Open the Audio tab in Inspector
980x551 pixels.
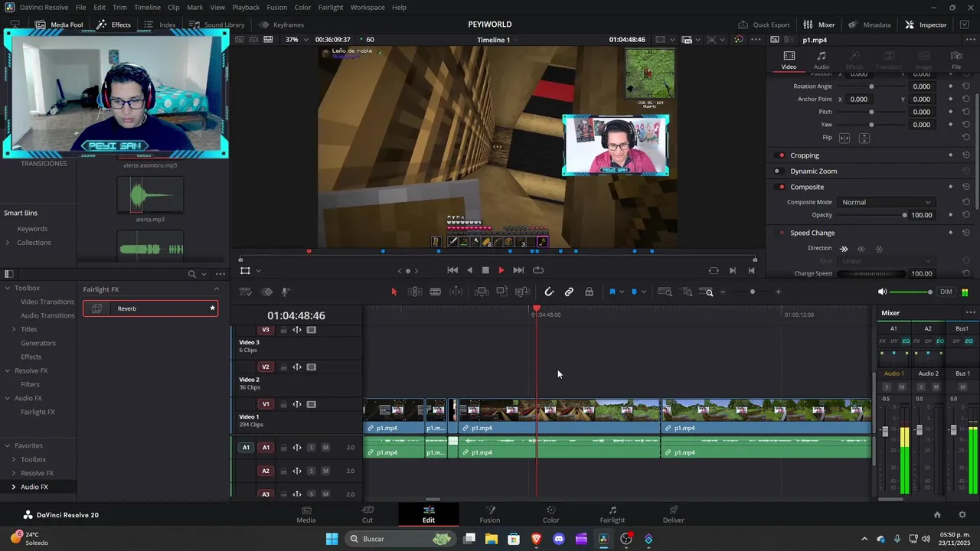tap(822, 60)
